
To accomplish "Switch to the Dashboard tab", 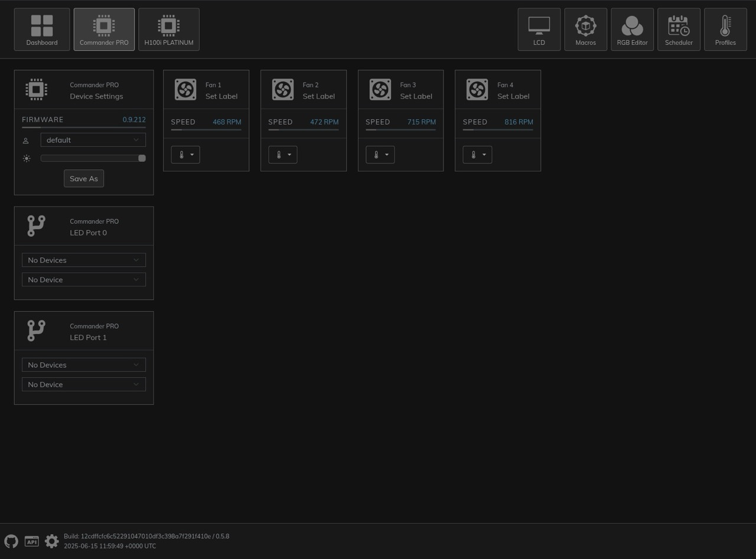I will coord(42,30).
